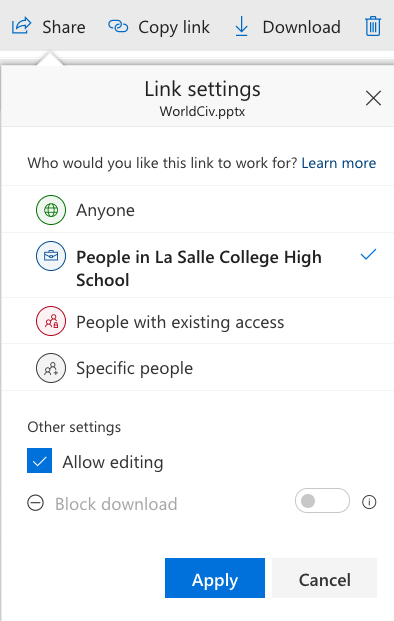This screenshot has width=394, height=621.
Task: Click the green globe Anyone icon
Action: click(51, 210)
